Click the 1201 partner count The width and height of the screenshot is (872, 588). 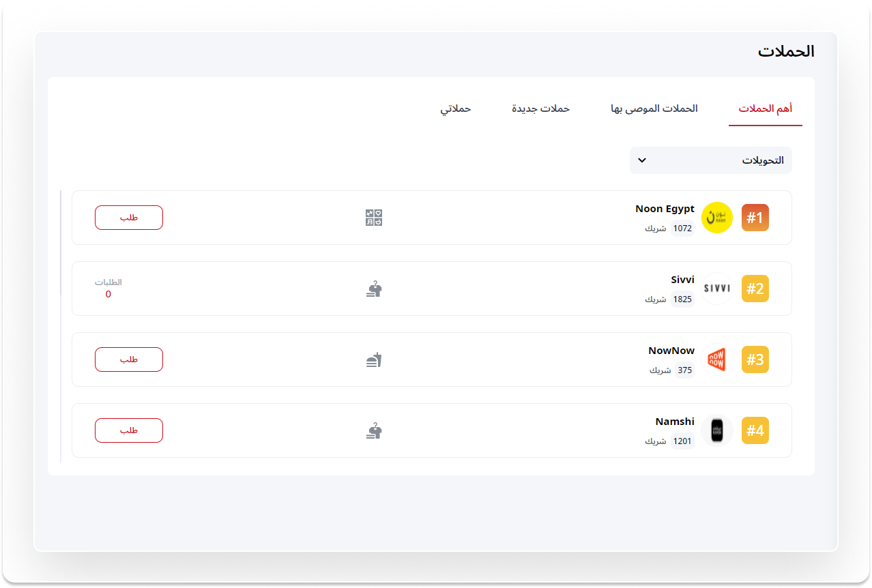click(682, 441)
